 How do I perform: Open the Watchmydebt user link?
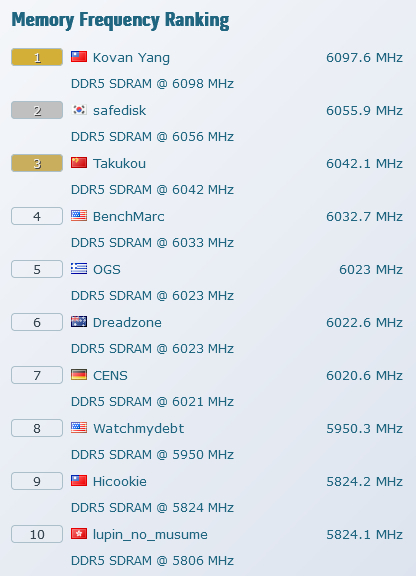coord(139,428)
